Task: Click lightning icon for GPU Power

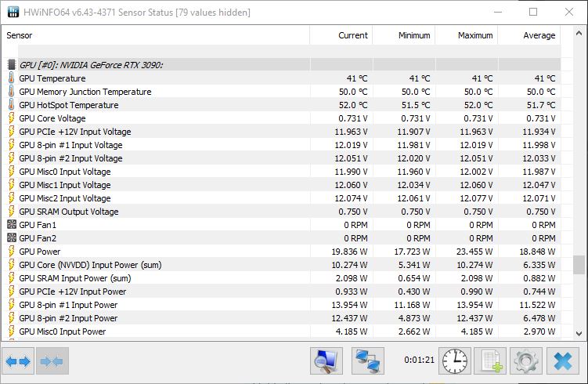Action: click(x=12, y=251)
